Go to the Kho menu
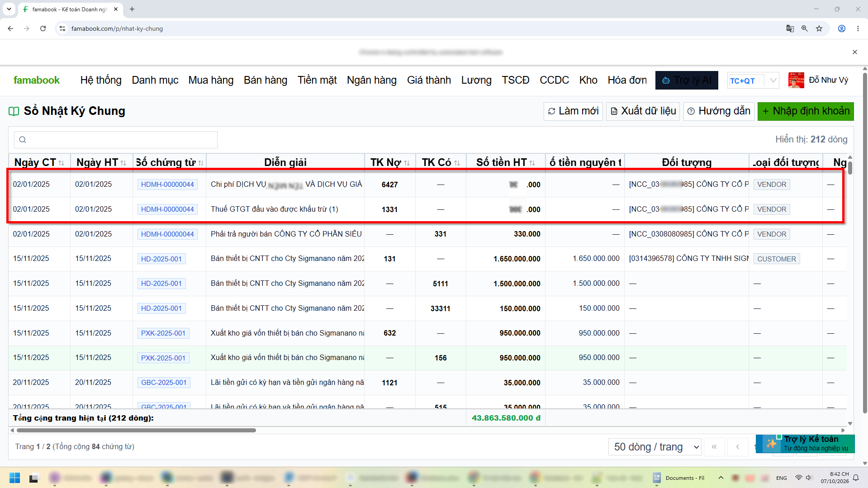868x488 pixels. [588, 80]
